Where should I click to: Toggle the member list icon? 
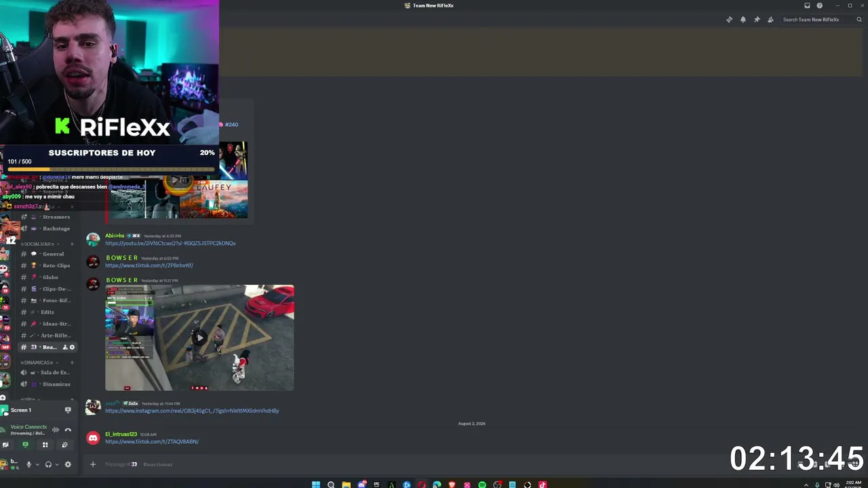point(770,20)
